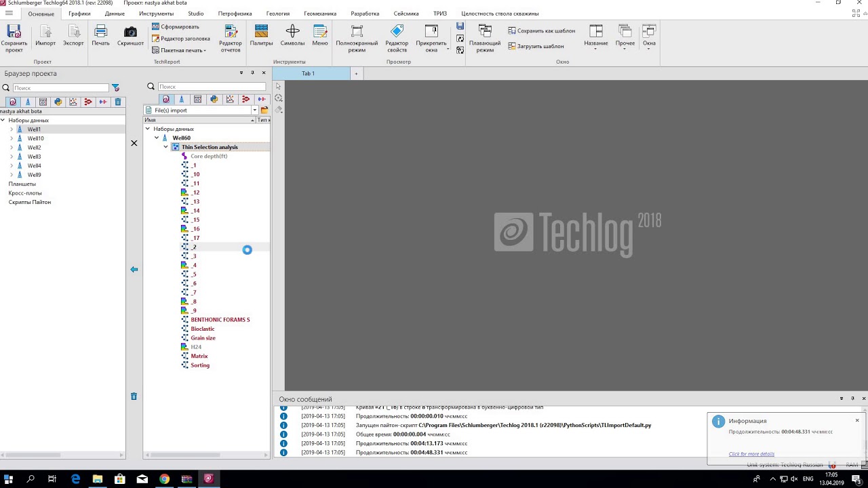Open the Импорт tool in the ribbon
Screen dimensions: 868x488
[45, 36]
